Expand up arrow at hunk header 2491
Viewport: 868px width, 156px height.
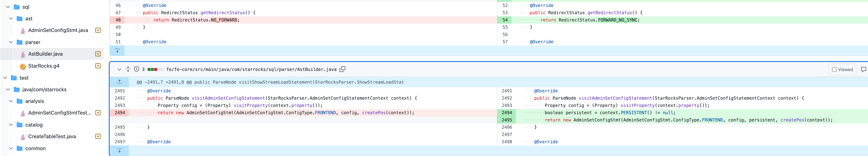(119, 82)
